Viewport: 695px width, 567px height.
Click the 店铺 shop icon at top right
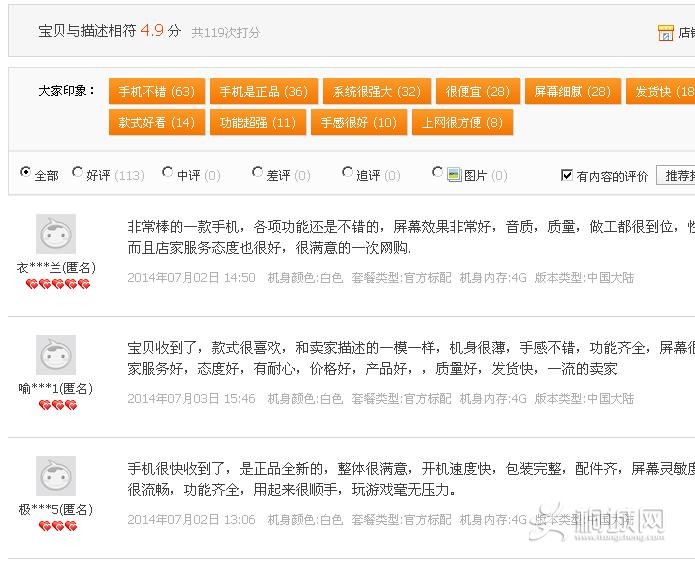tap(666, 32)
